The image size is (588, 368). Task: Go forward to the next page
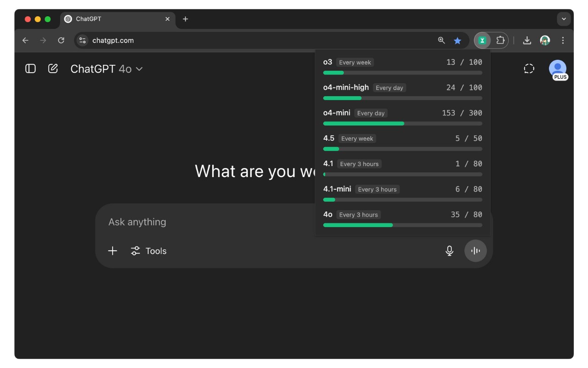[x=43, y=40]
